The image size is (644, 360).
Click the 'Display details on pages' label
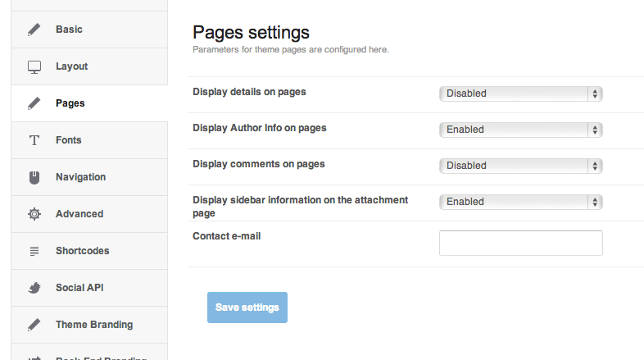click(x=249, y=92)
